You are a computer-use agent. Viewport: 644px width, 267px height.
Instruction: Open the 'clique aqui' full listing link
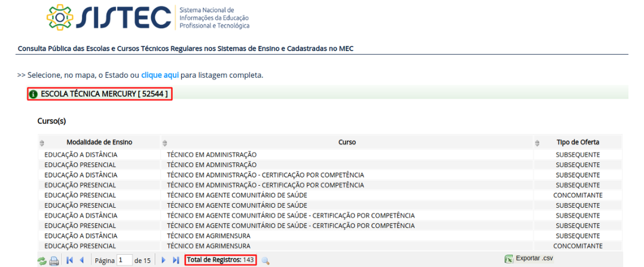pos(160,75)
